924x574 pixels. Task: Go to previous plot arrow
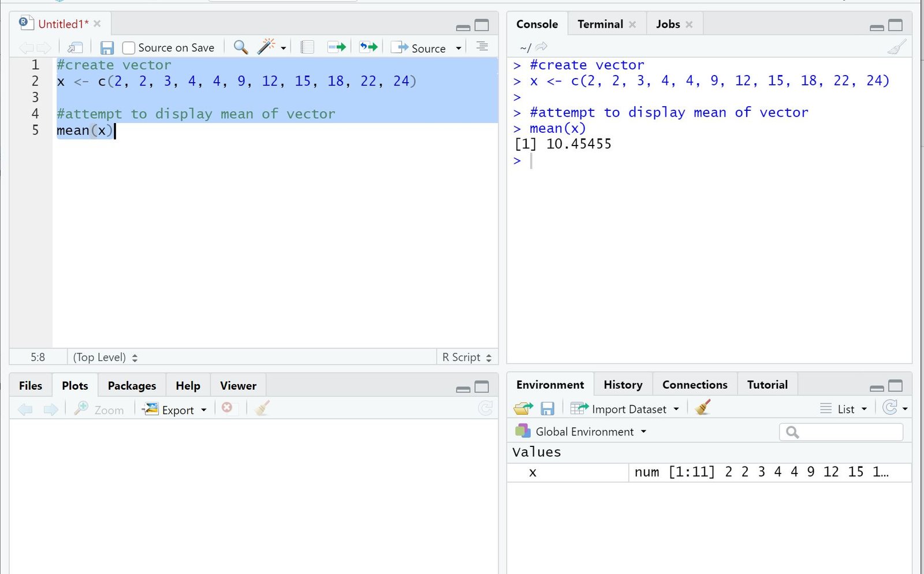tap(25, 409)
